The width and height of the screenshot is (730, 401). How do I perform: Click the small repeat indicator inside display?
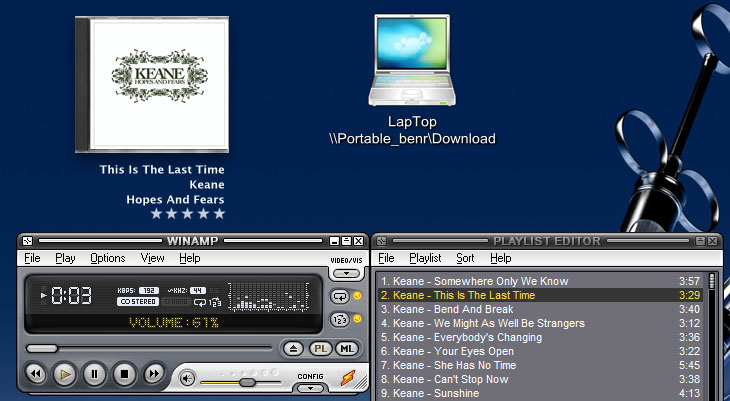click(200, 302)
